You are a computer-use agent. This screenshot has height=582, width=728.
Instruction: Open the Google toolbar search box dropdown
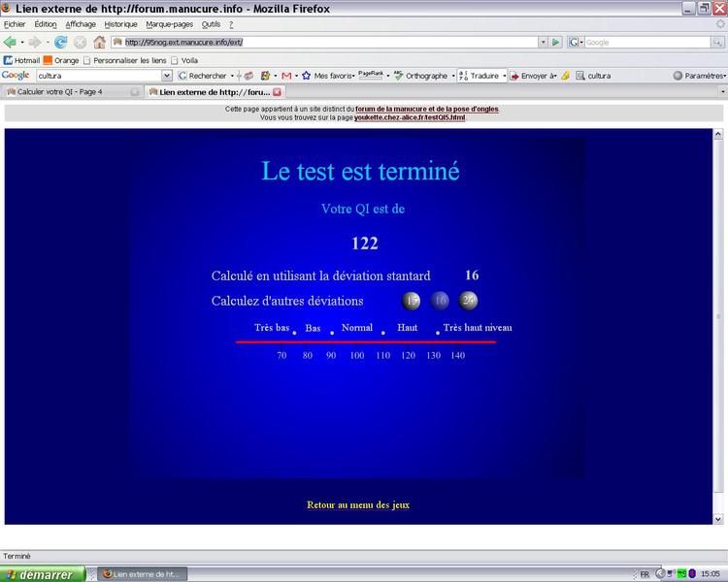pyautogui.click(x=167, y=76)
